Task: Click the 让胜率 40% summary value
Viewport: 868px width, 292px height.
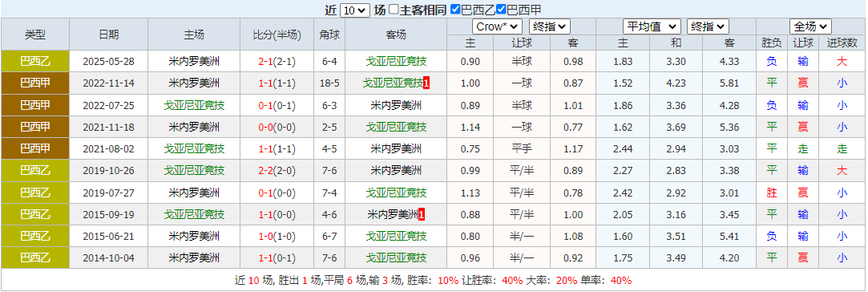Action: coord(512,280)
